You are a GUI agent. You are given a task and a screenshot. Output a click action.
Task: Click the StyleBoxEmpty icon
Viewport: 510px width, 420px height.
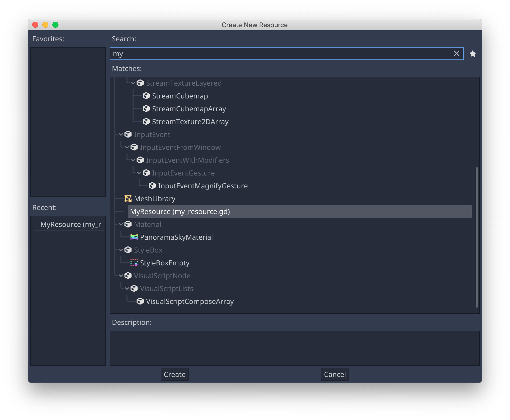(134, 263)
